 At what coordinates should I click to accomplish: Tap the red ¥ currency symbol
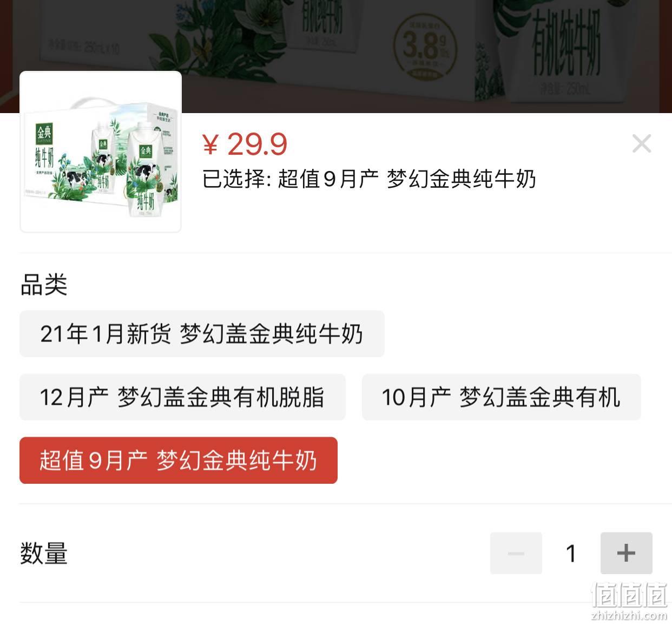click(210, 144)
